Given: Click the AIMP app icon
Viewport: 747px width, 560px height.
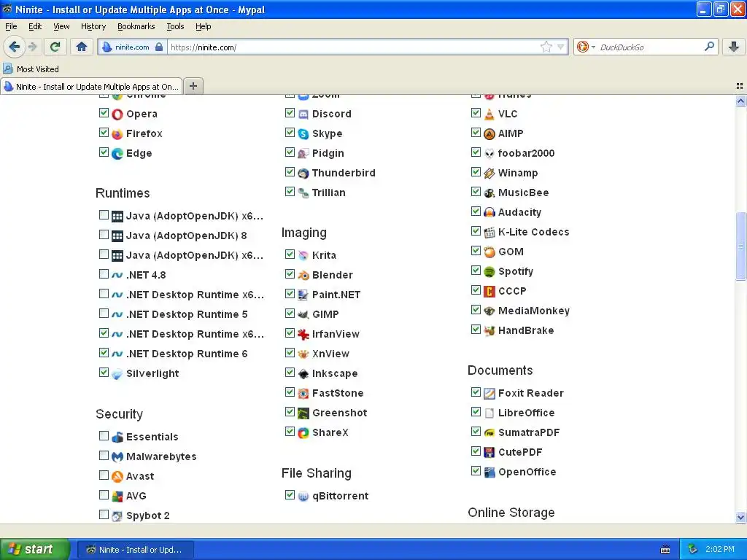Looking at the screenshot, I should click(x=489, y=134).
